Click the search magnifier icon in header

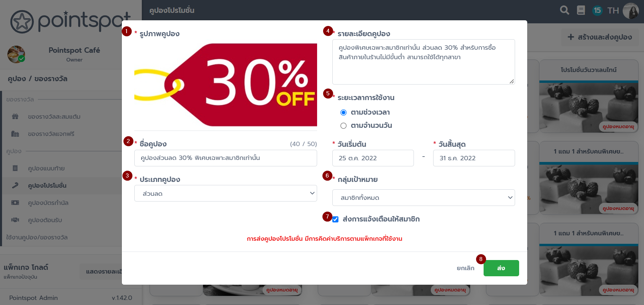coord(564,10)
